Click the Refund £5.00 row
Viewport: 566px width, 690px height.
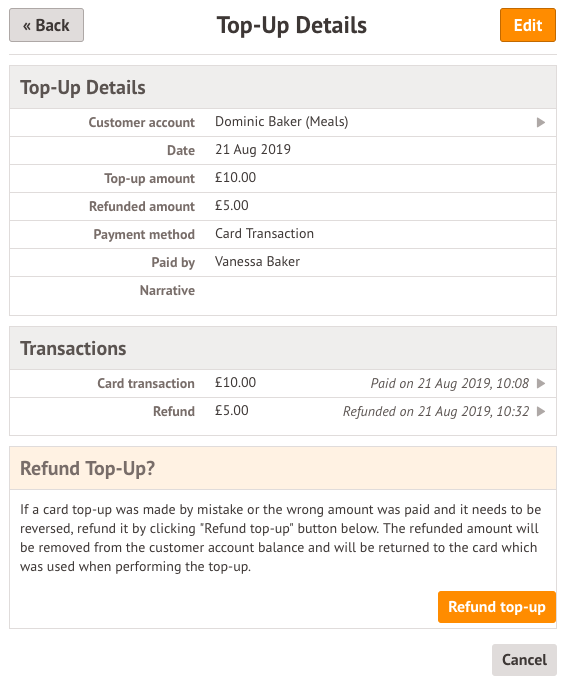point(283,411)
